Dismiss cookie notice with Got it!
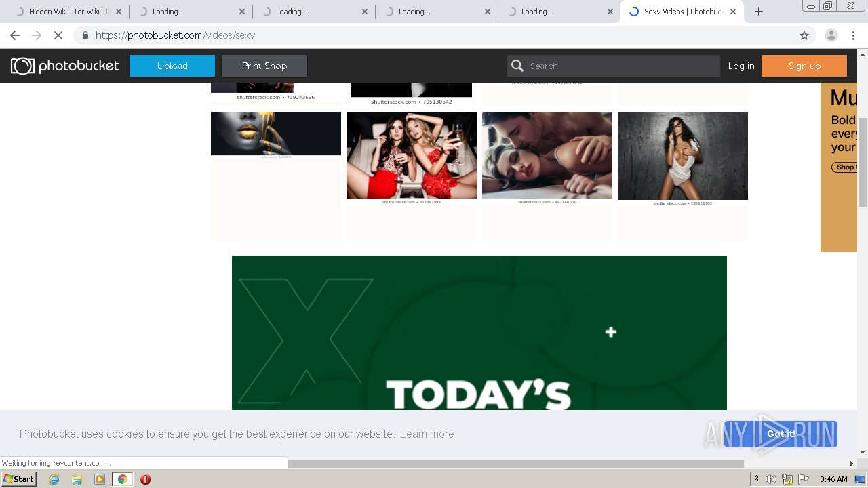Viewport: 868px width, 488px height. coord(781,434)
